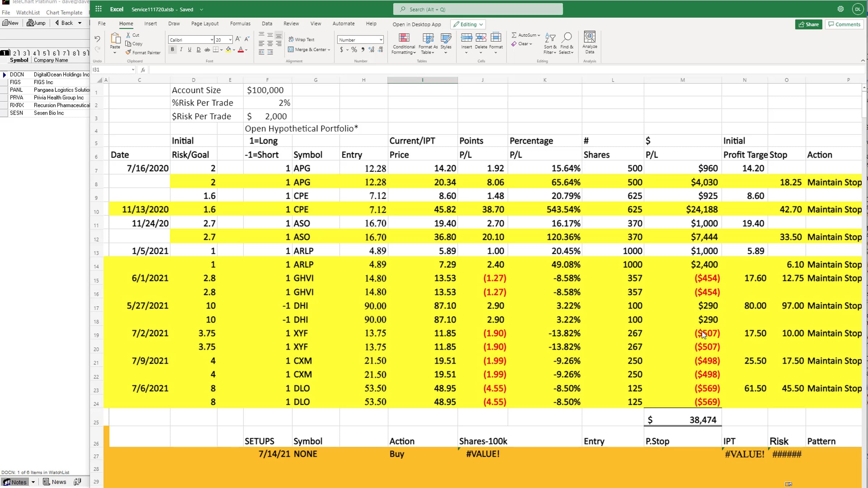Open the WatchList menu in TeleChart
The height and width of the screenshot is (488, 868).
28,12
